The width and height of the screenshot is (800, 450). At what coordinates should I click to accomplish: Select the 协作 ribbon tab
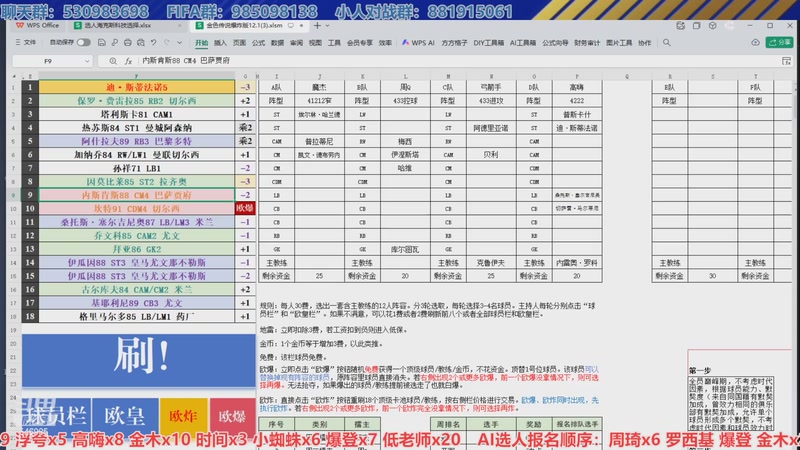point(644,43)
